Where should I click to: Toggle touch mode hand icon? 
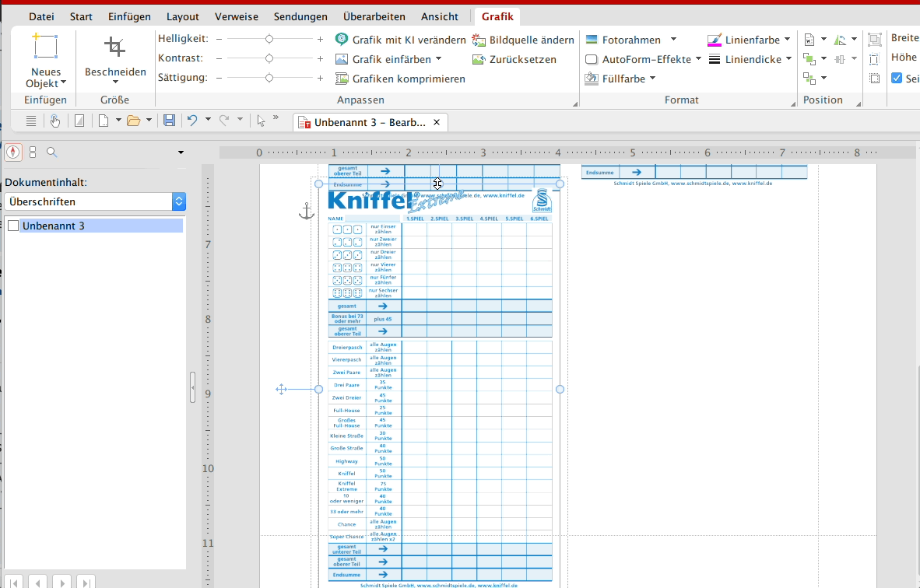click(55, 121)
